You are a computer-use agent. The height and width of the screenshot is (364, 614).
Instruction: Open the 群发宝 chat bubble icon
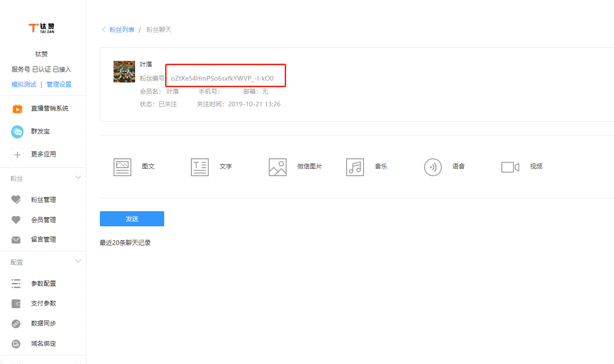(17, 132)
